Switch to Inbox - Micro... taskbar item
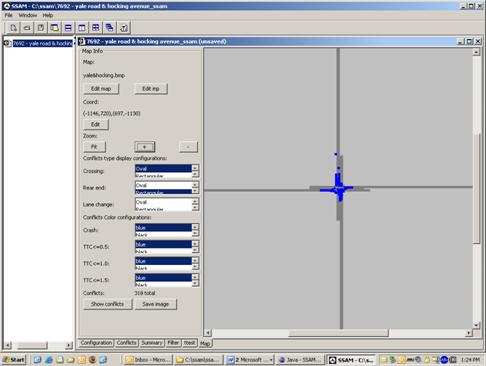Image resolution: width=486 pixels, height=366 pixels. click(x=148, y=360)
